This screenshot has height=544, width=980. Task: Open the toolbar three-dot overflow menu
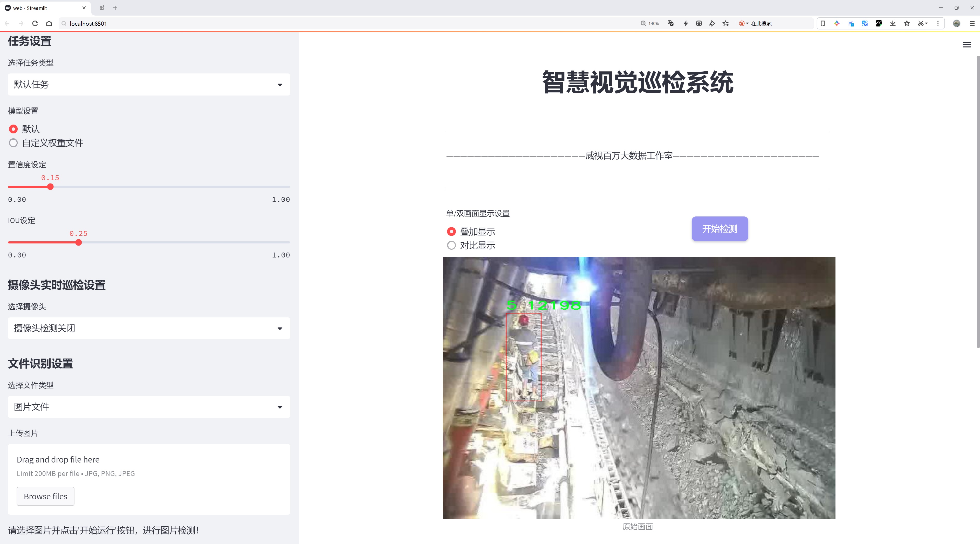pos(938,24)
